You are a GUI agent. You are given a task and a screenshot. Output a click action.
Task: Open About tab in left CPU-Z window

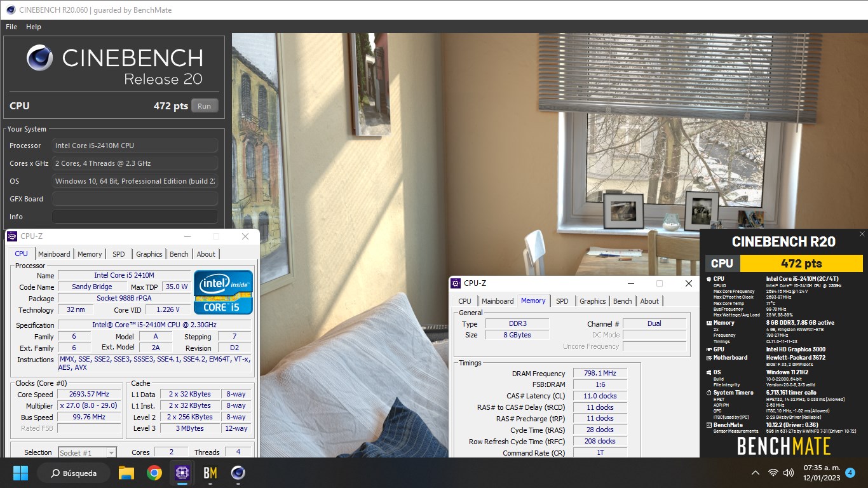(206, 254)
